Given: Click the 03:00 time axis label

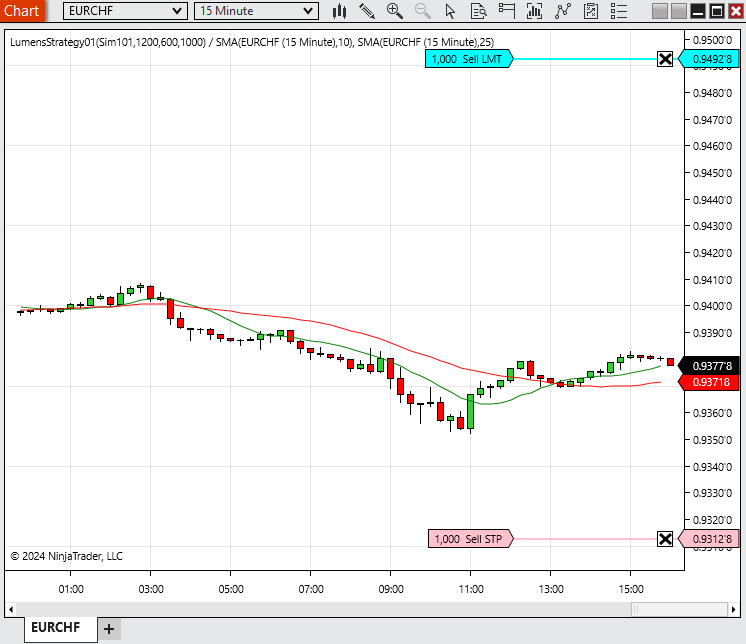Looking at the screenshot, I should [151, 589].
